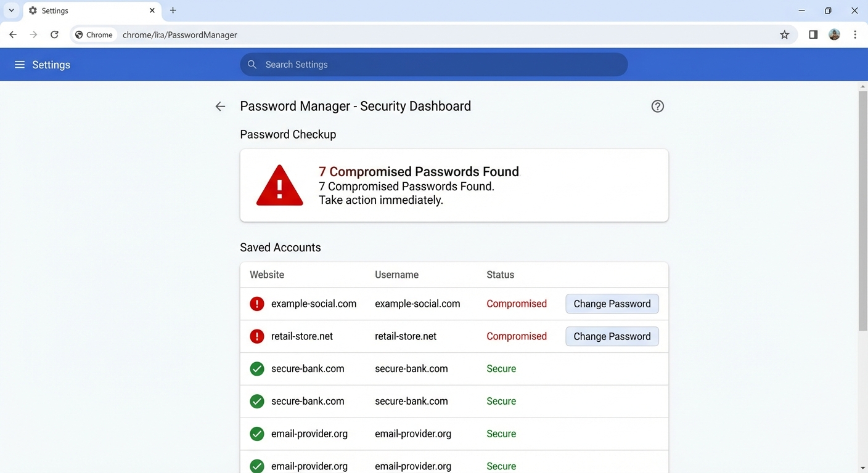868x473 pixels.
Task: Click the Password Manager help icon
Action: (657, 106)
